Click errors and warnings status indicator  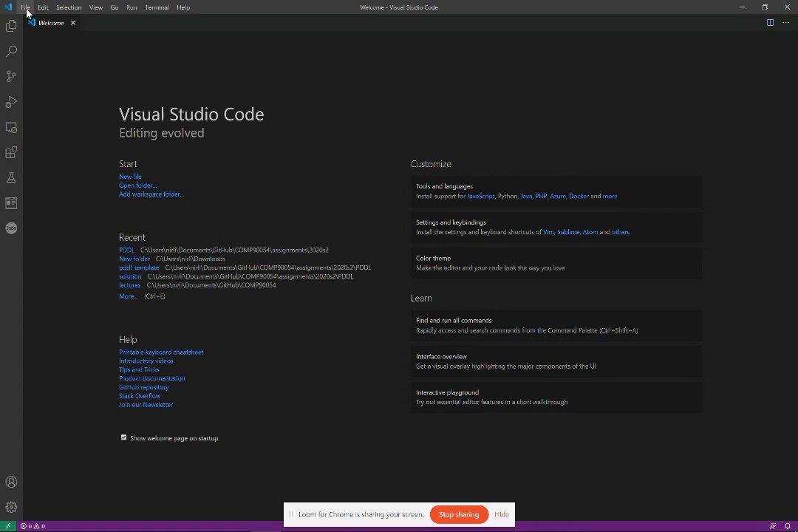pos(33,526)
